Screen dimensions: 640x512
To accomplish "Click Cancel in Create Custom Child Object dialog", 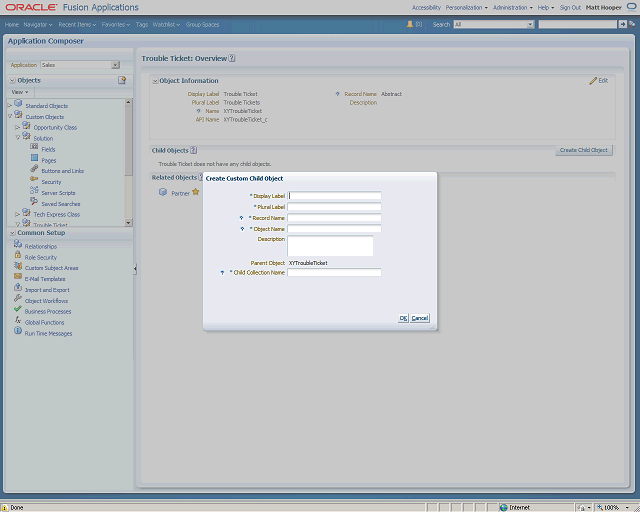I will click(x=420, y=318).
